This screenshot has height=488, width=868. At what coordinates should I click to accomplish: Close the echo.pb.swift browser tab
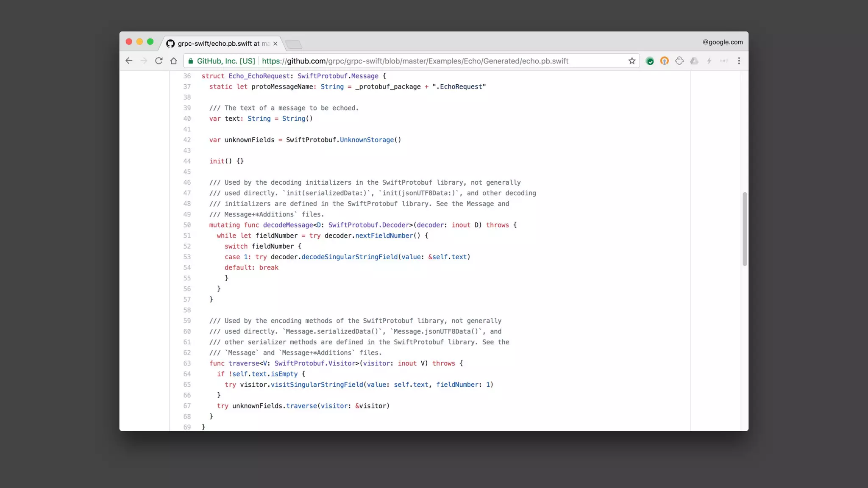coord(275,44)
